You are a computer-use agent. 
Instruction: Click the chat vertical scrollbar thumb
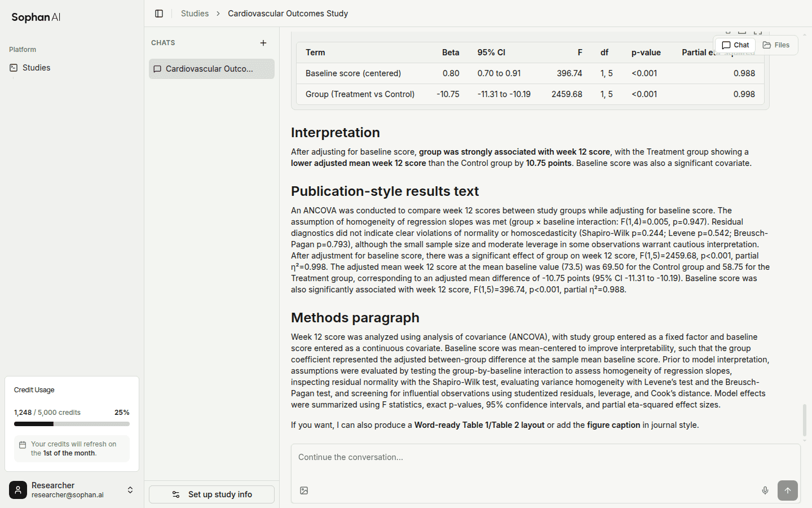pyautogui.click(x=805, y=420)
